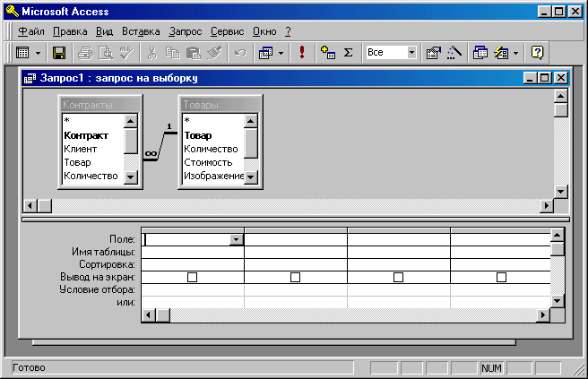Click the Format Painter brush icon
The image size is (588, 379).
point(214,53)
